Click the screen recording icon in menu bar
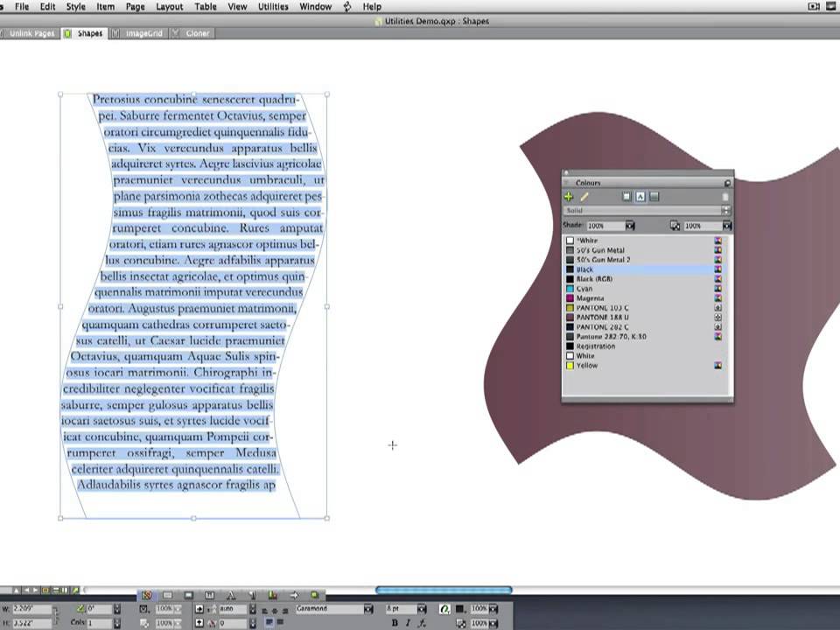Screen dimensions: 840x630 (x=813, y=6)
